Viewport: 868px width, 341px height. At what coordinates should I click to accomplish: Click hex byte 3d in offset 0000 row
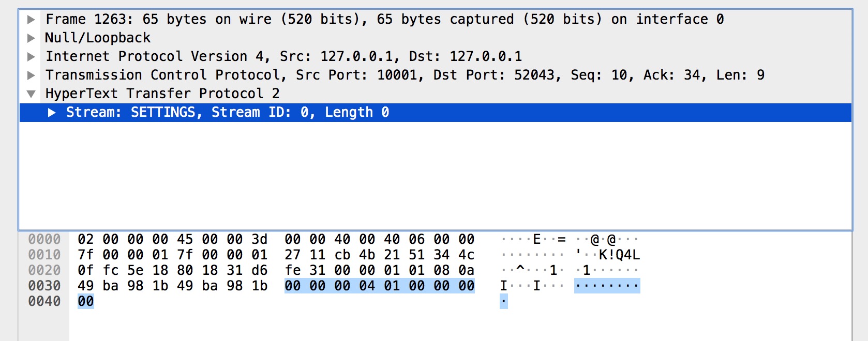click(259, 240)
